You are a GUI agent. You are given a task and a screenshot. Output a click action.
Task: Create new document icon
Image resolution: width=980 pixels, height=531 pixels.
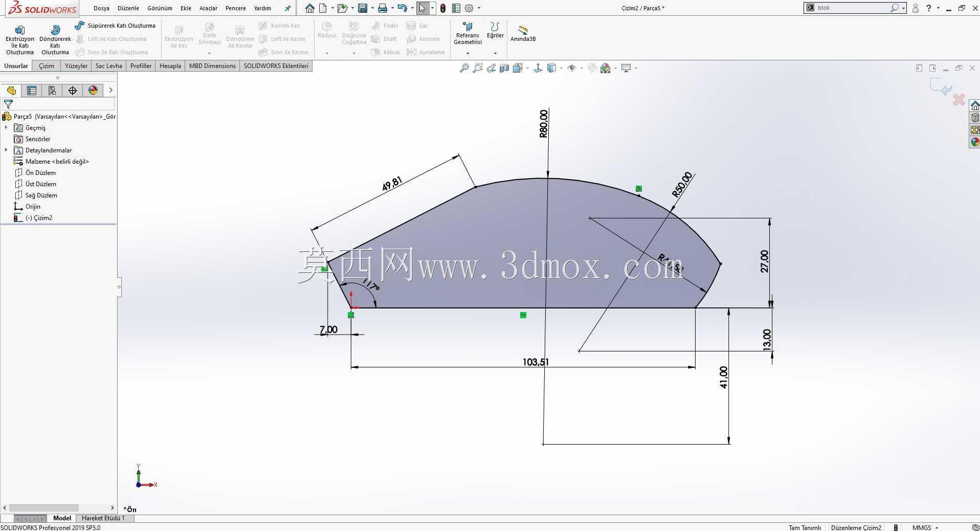[x=323, y=8]
